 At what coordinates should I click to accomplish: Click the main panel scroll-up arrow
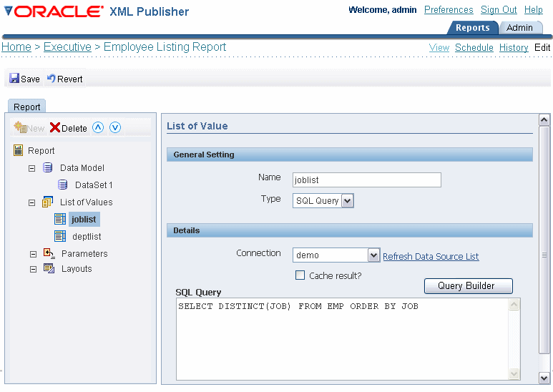click(544, 120)
